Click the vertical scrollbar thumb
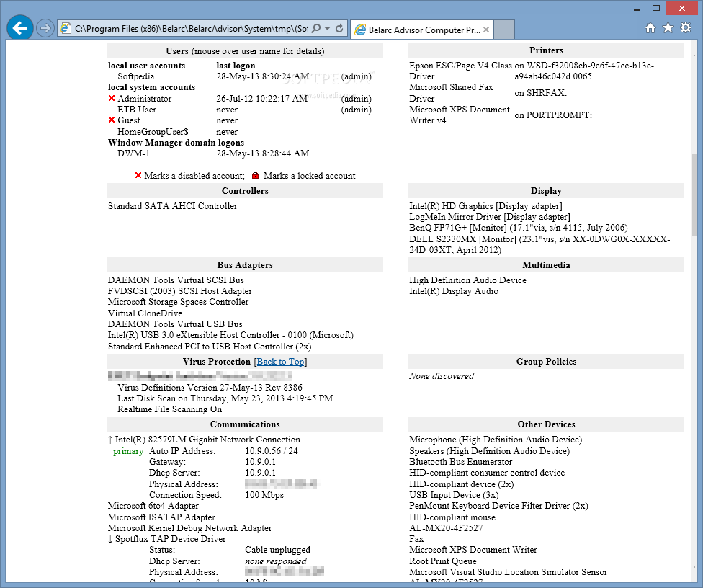Viewport: 703px width, 588px height. pos(694,194)
